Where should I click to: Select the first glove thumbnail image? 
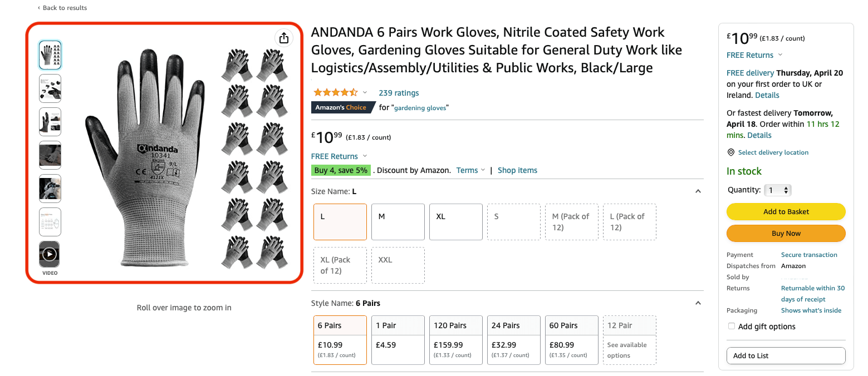pos(50,55)
